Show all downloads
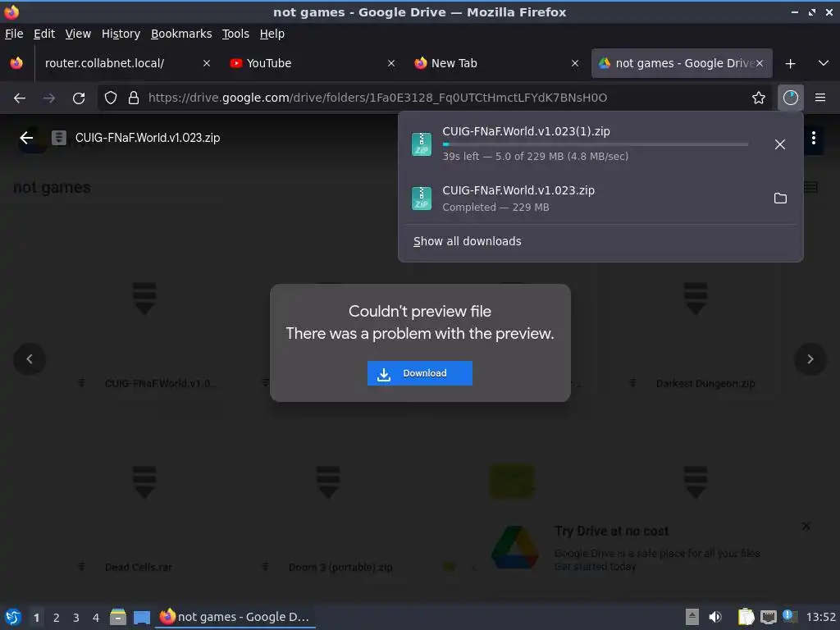This screenshot has width=840, height=630. 467,241
